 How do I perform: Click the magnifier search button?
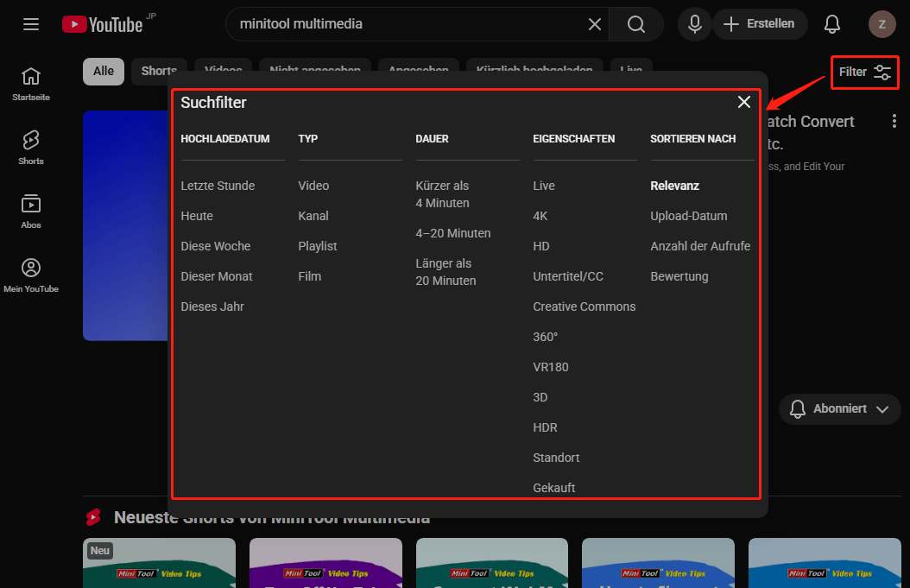pyautogui.click(x=636, y=24)
